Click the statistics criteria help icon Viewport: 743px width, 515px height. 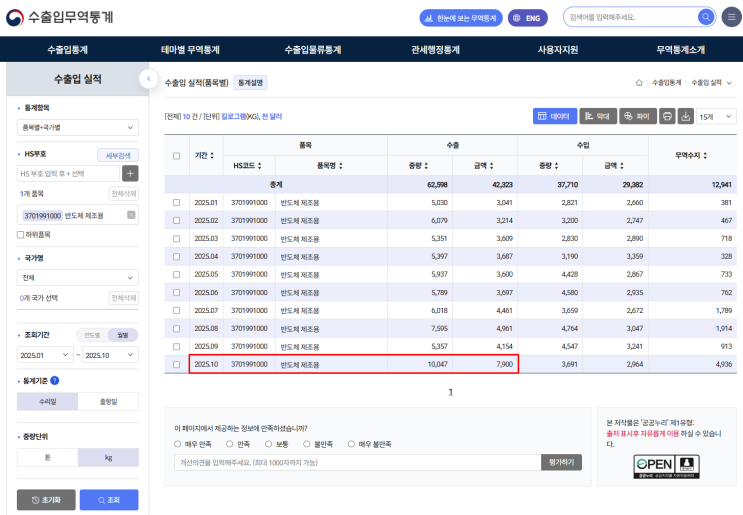pyautogui.click(x=54, y=380)
